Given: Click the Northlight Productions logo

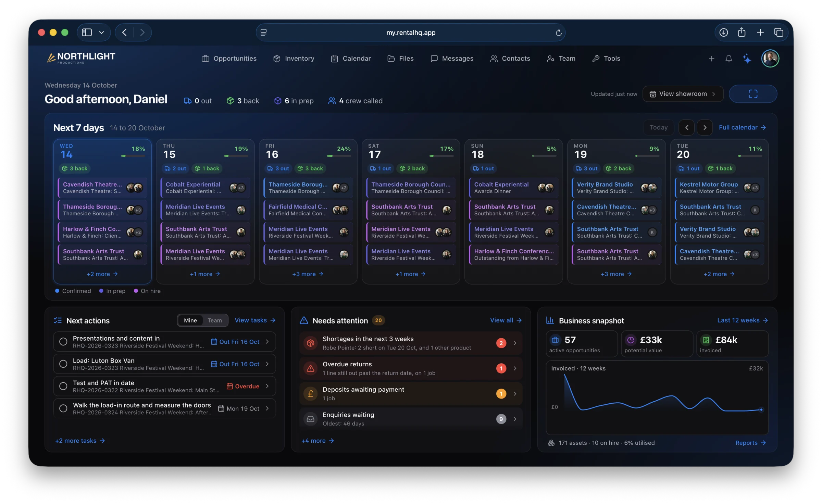Looking at the screenshot, I should 81,58.
